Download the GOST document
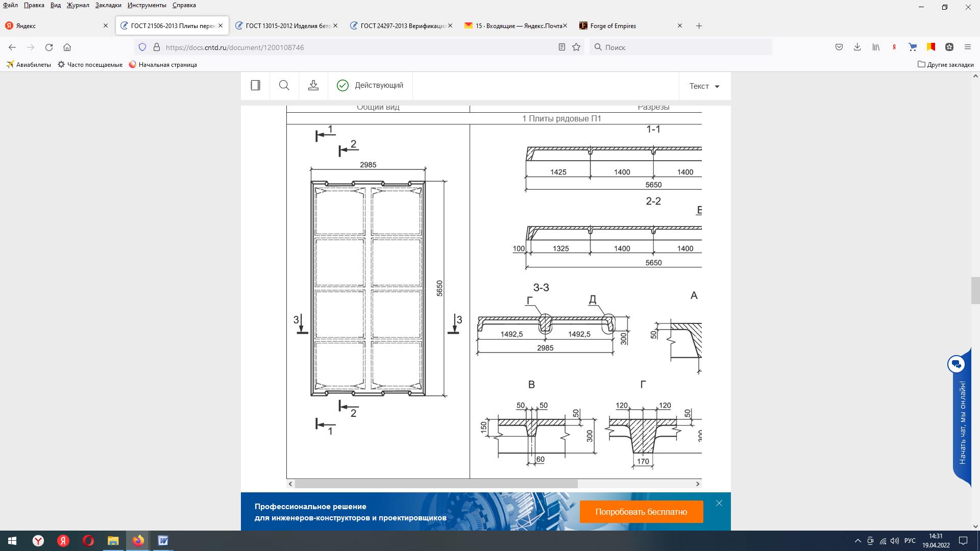The height and width of the screenshot is (551, 980). [x=313, y=86]
